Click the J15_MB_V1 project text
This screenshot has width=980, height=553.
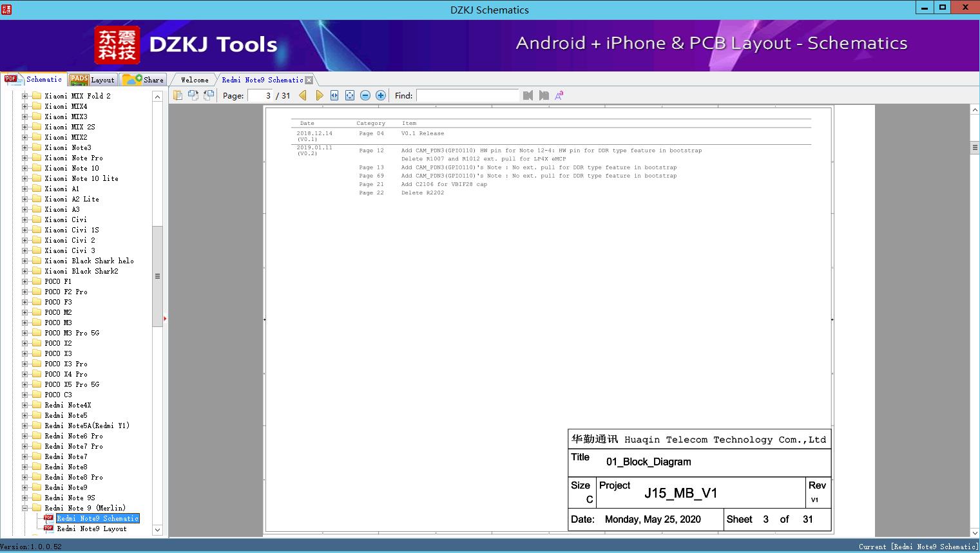point(681,493)
